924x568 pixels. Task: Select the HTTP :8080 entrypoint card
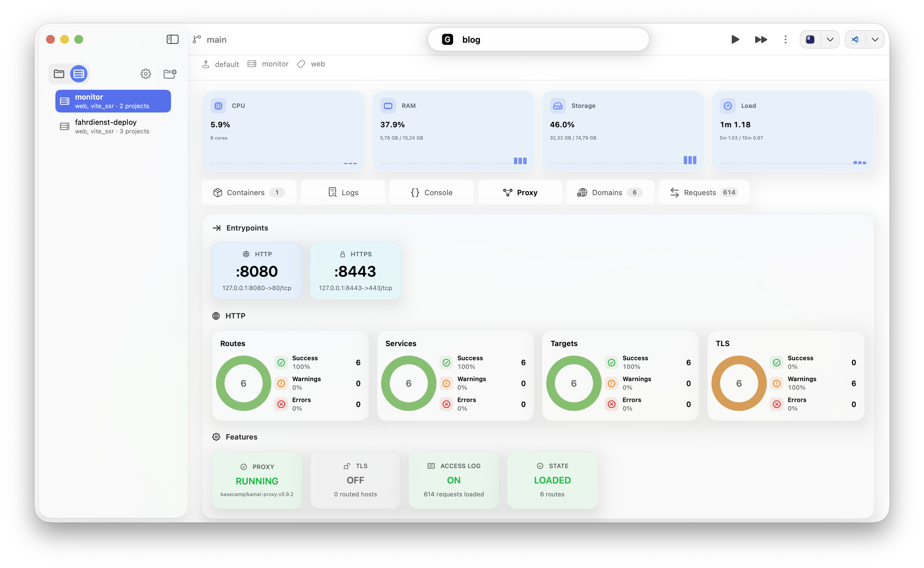click(x=257, y=271)
